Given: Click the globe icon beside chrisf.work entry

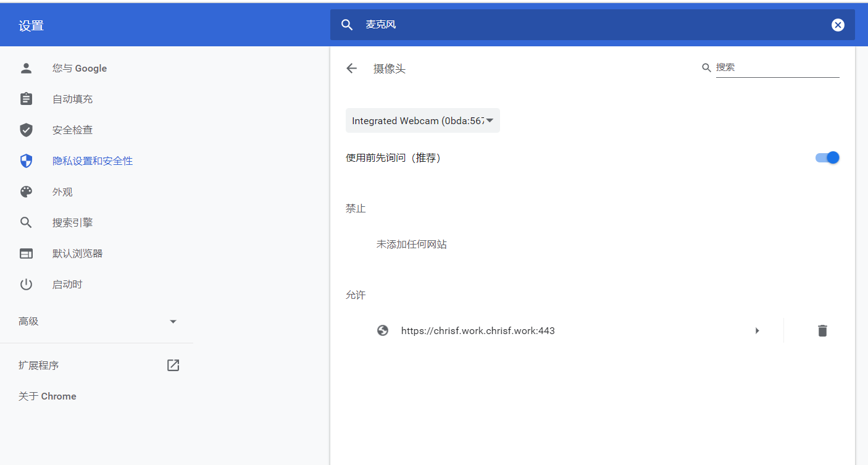Looking at the screenshot, I should pos(383,330).
